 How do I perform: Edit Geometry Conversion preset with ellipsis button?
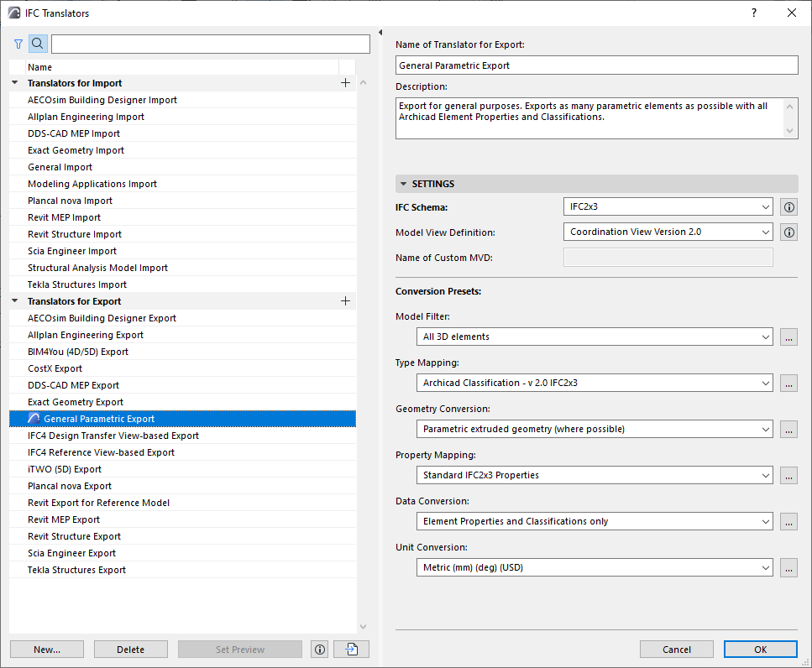point(788,429)
